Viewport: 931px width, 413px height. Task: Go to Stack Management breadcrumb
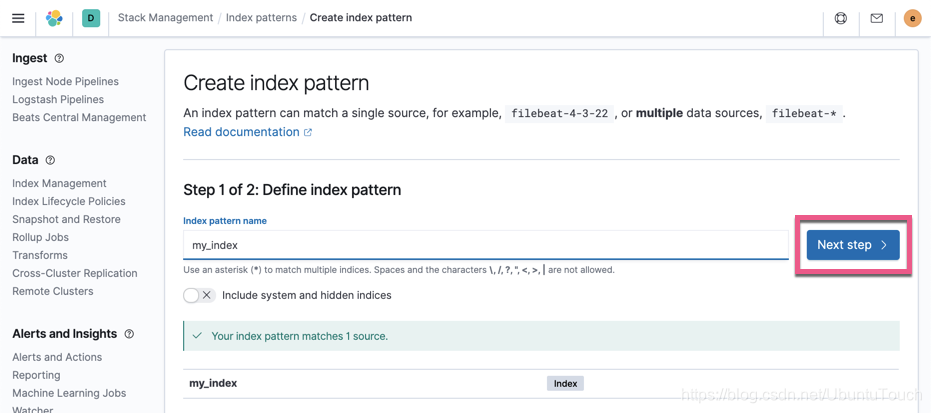coord(165,18)
